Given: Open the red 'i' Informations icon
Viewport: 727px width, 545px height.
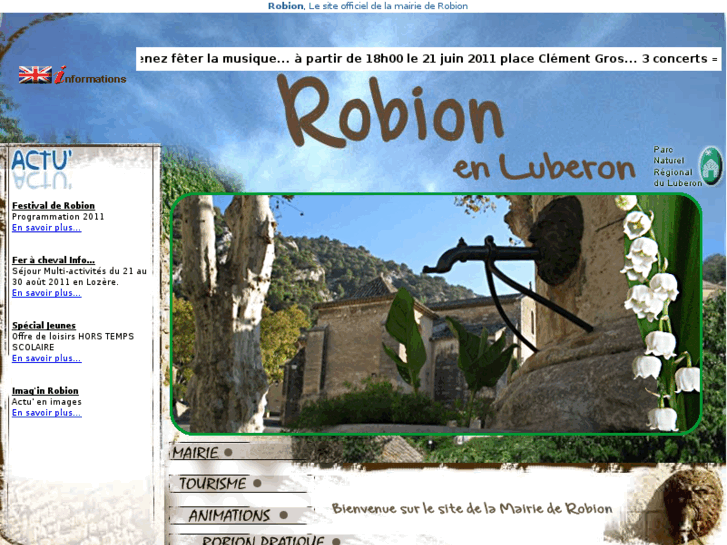Looking at the screenshot, I should (x=90, y=76).
